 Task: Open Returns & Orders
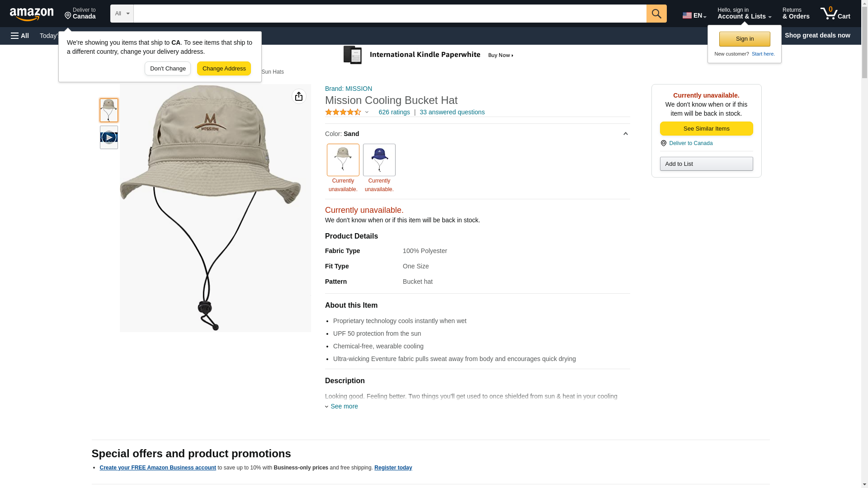795,14
